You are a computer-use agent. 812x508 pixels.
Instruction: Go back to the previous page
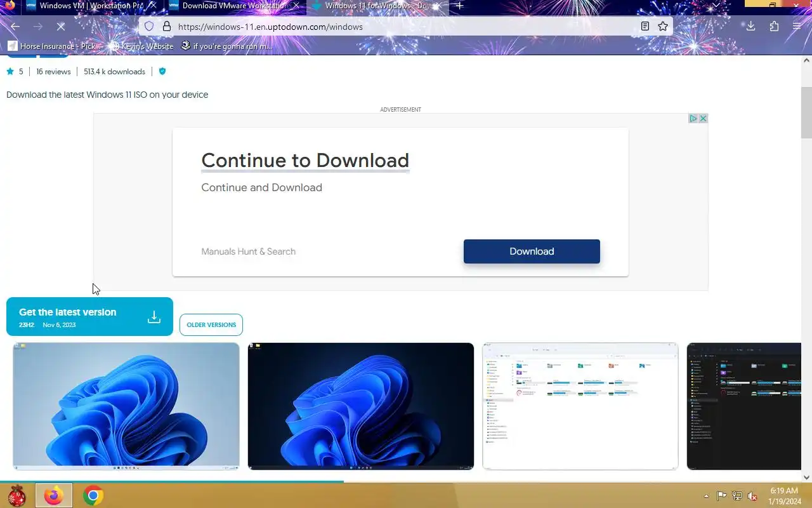coord(15,27)
